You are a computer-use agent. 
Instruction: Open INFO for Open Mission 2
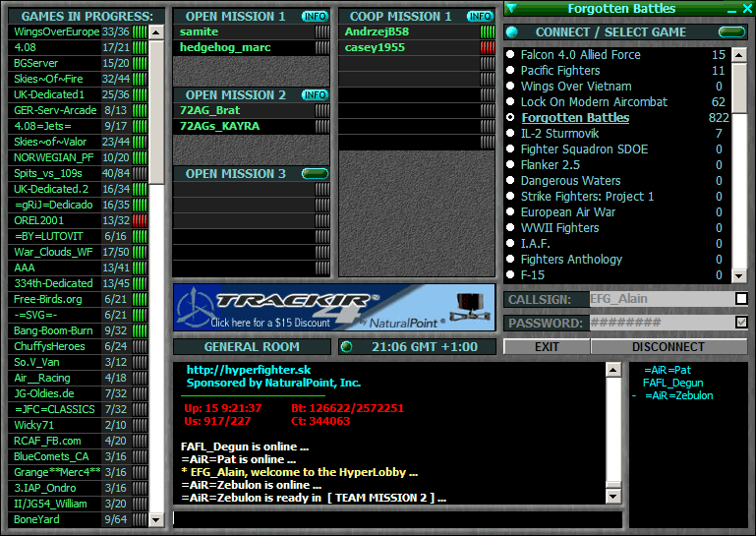click(315, 95)
